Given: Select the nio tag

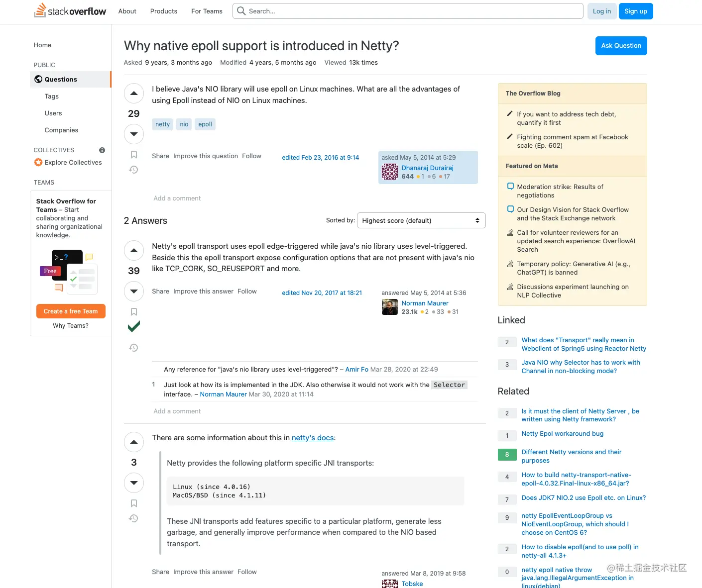Looking at the screenshot, I should click(184, 124).
